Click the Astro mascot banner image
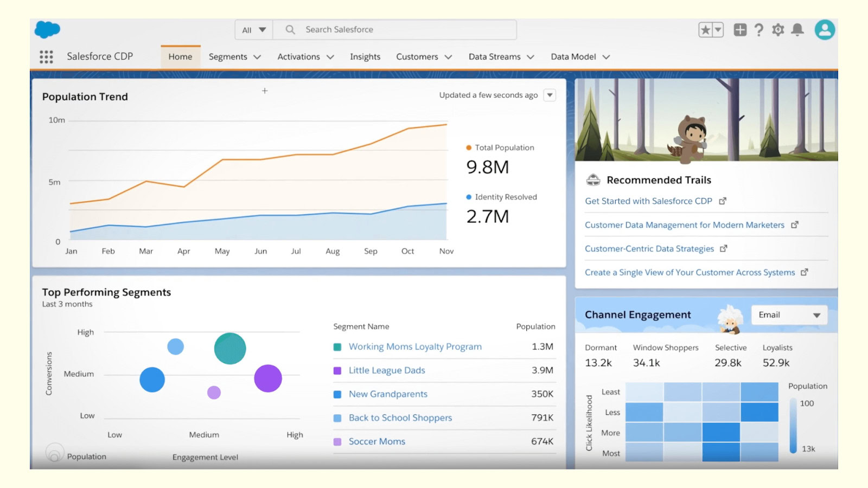 point(706,120)
